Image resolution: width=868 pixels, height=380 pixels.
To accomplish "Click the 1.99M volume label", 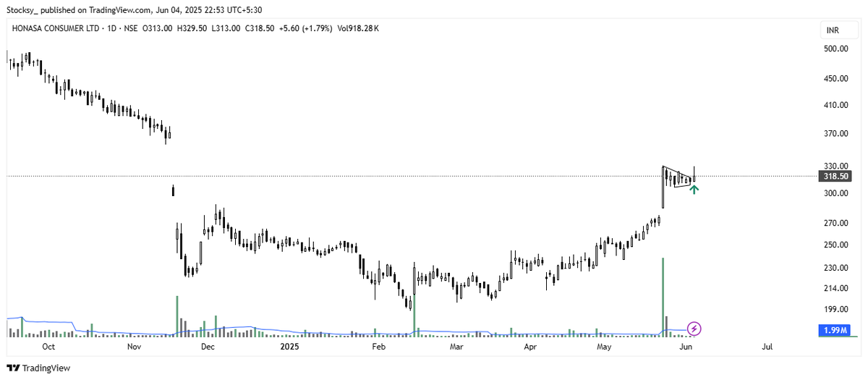I will [833, 331].
